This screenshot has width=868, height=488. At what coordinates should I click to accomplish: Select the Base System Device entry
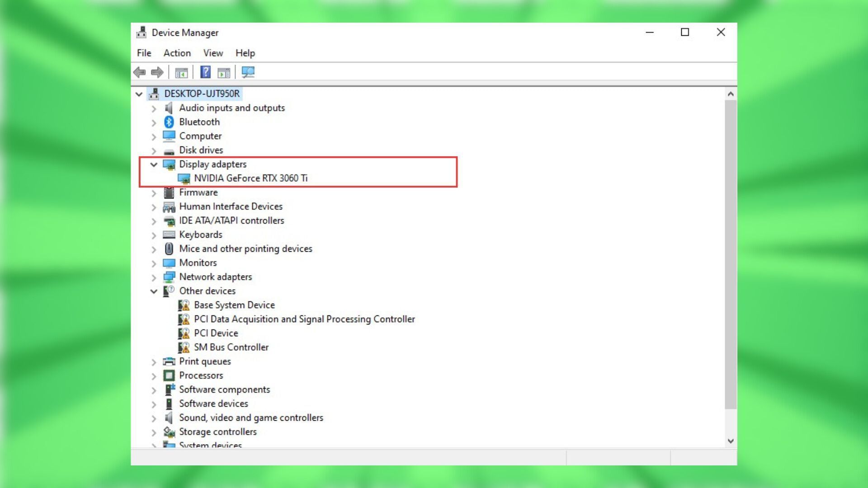click(x=234, y=305)
